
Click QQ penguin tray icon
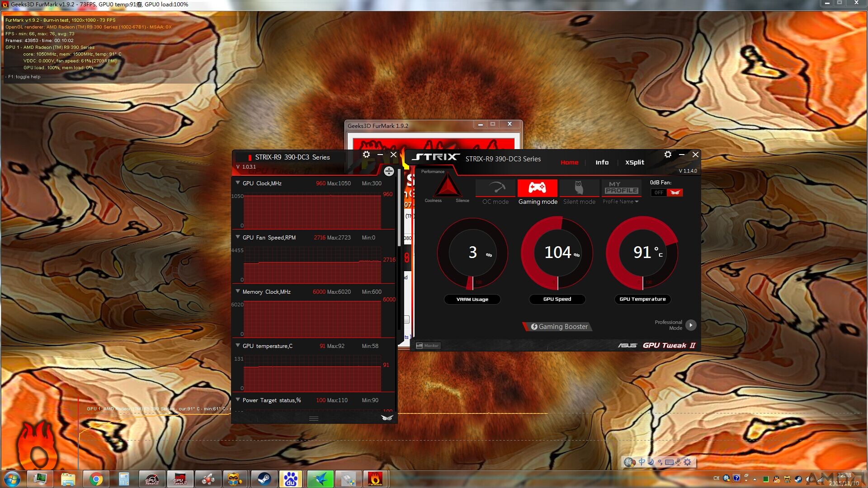[776, 479]
